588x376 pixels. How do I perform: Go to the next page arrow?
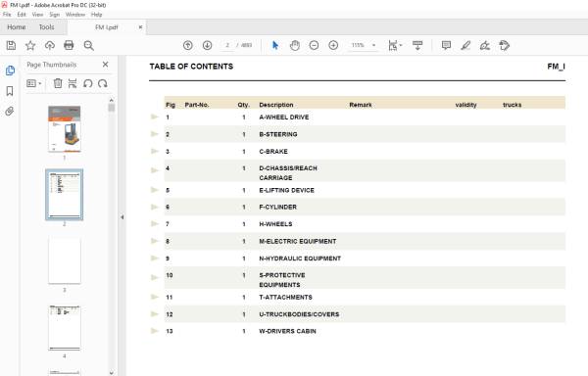click(x=208, y=46)
